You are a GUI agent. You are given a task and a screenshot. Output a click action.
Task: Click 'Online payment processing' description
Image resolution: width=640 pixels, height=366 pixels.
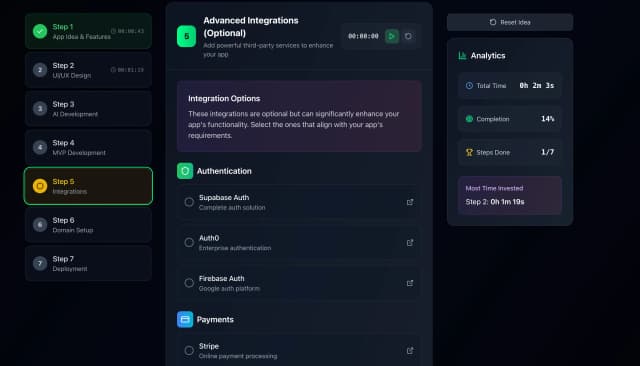pos(238,356)
